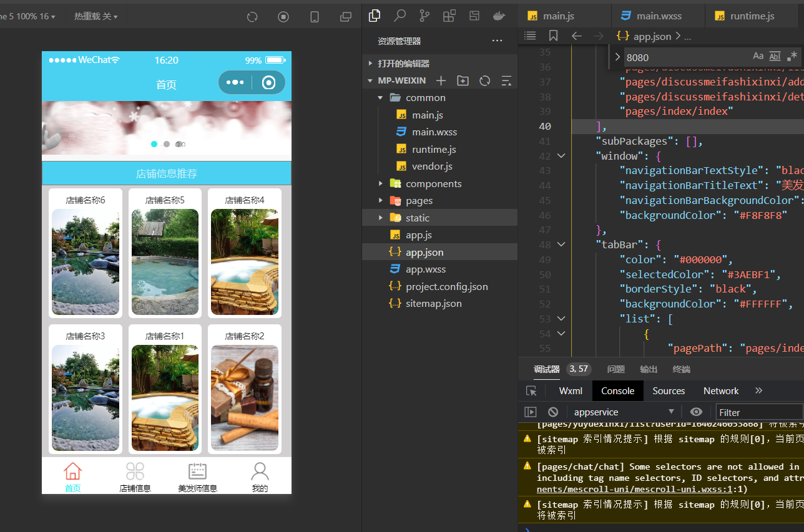Open the 热重载 hot reload dropdown

tap(96, 16)
